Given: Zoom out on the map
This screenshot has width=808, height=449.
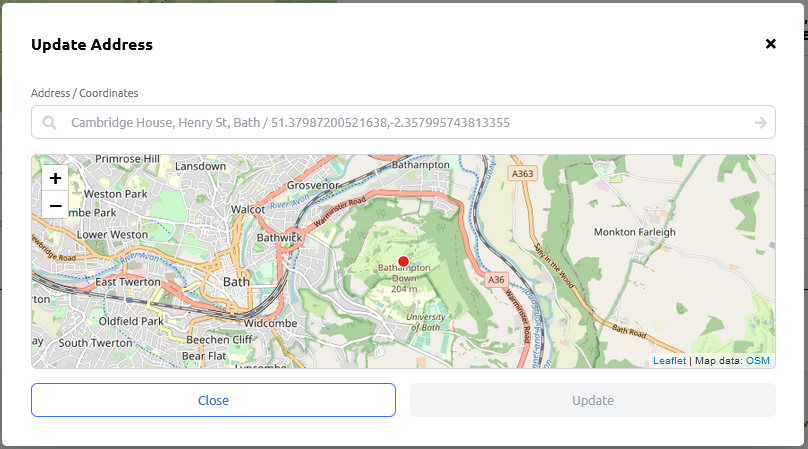Looking at the screenshot, I should tap(55, 205).
